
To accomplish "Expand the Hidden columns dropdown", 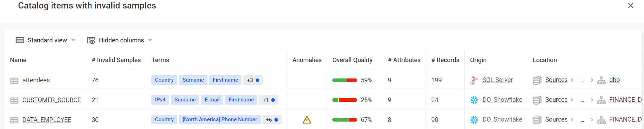I will 120,40.
